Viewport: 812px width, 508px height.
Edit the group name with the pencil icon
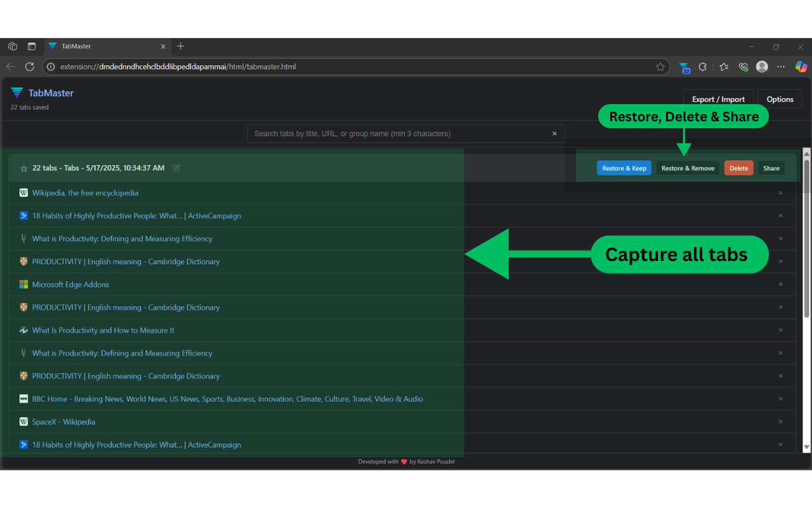(x=176, y=168)
